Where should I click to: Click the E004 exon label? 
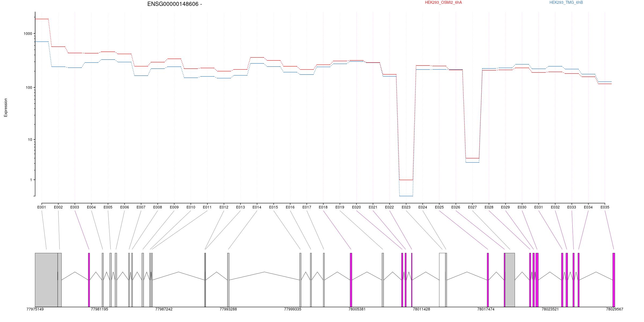coord(91,207)
